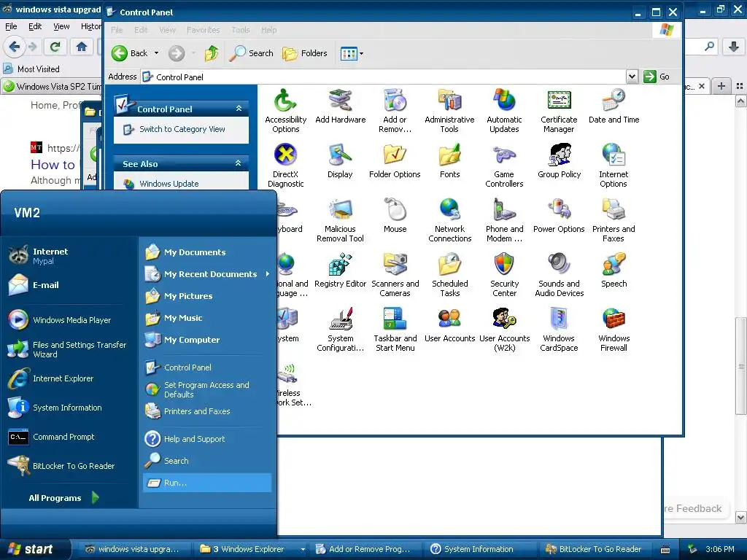Open Power Options
Viewport: 747px width, 560px height.
[x=559, y=216]
